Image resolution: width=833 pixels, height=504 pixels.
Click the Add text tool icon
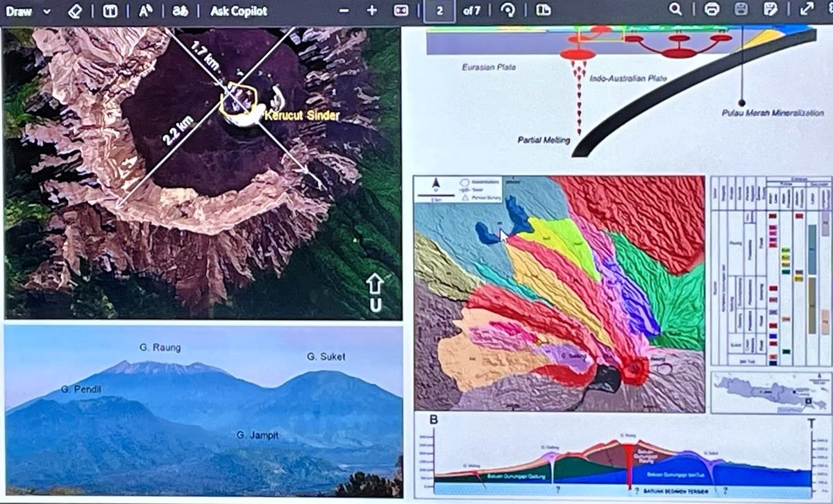[x=110, y=11]
